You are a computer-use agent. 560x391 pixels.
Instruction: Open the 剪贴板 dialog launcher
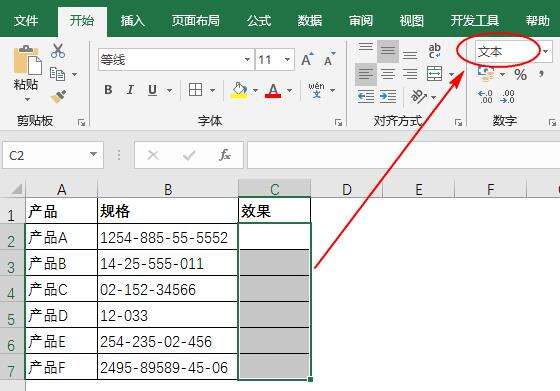pos(81,122)
